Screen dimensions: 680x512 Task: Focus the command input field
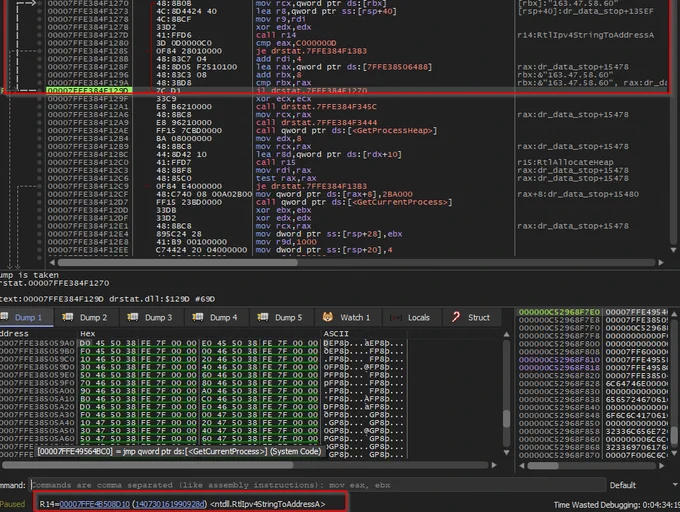(x=317, y=485)
